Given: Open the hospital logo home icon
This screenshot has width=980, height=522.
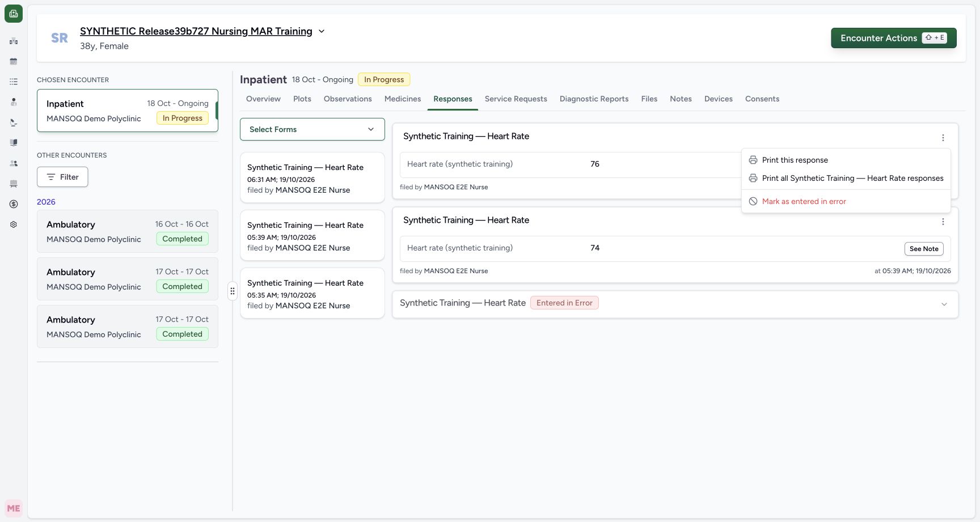Looking at the screenshot, I should [x=14, y=14].
